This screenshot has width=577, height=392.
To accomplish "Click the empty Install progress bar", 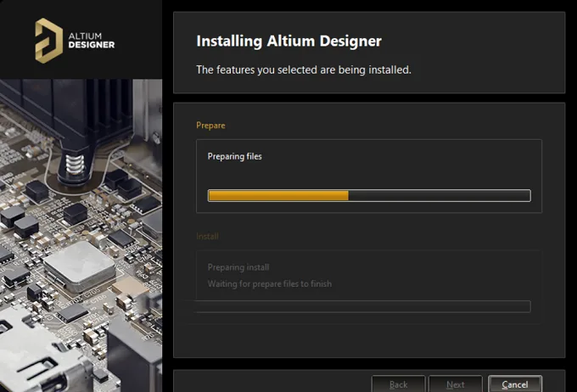I will (x=363, y=306).
